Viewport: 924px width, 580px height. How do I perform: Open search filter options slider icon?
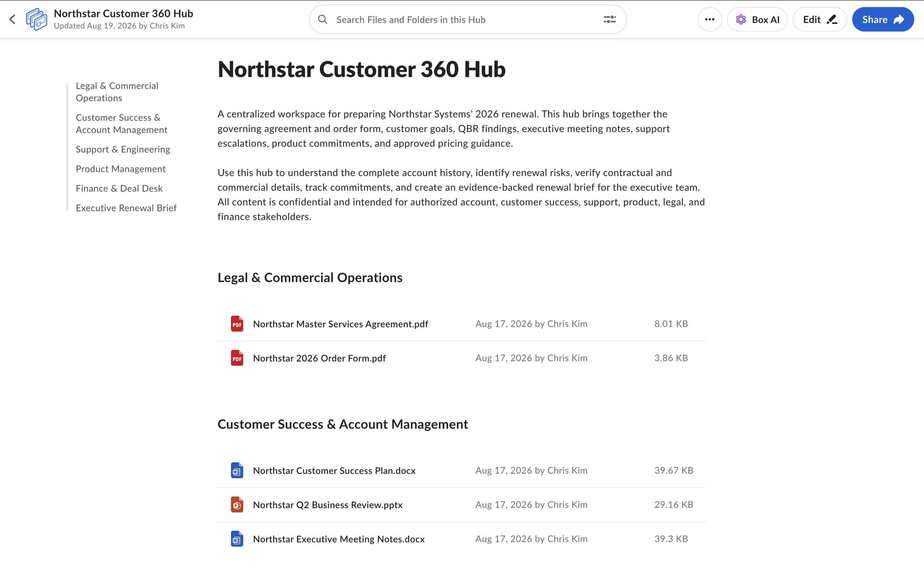pos(609,20)
